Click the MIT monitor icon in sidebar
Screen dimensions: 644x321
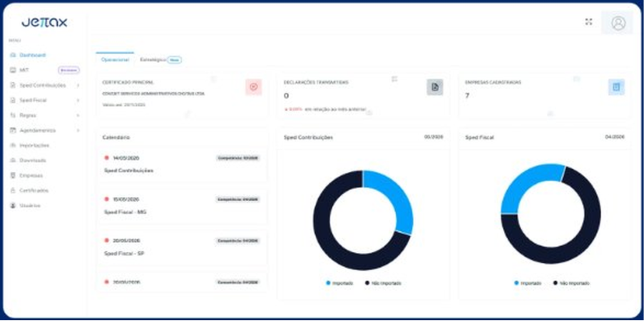tap(13, 71)
